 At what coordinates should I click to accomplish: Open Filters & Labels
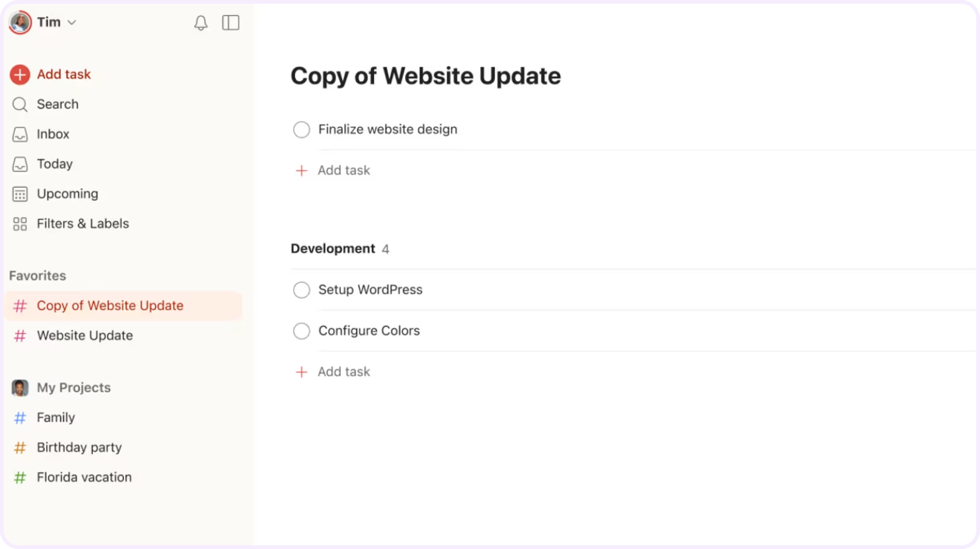[x=83, y=223]
